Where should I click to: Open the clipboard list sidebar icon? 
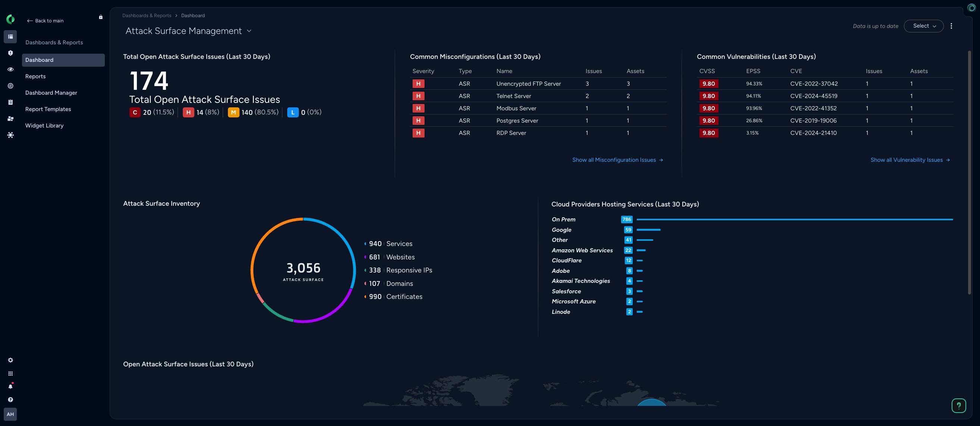click(10, 102)
